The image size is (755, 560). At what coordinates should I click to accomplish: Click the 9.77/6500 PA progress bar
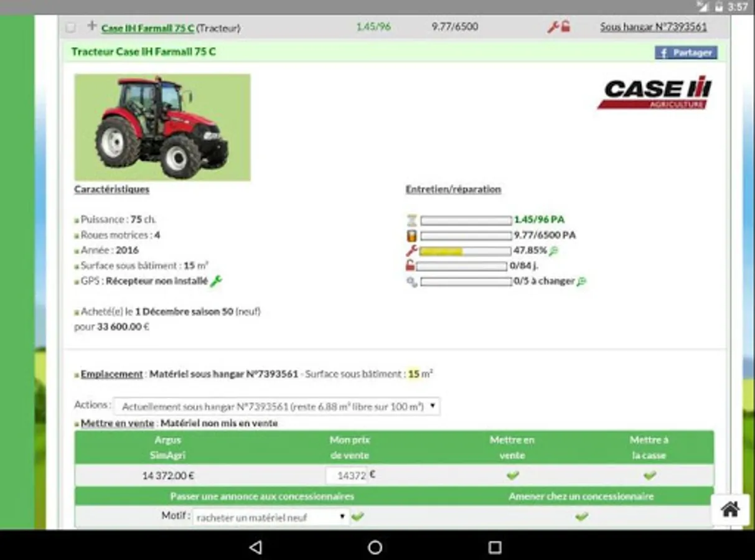click(x=466, y=236)
